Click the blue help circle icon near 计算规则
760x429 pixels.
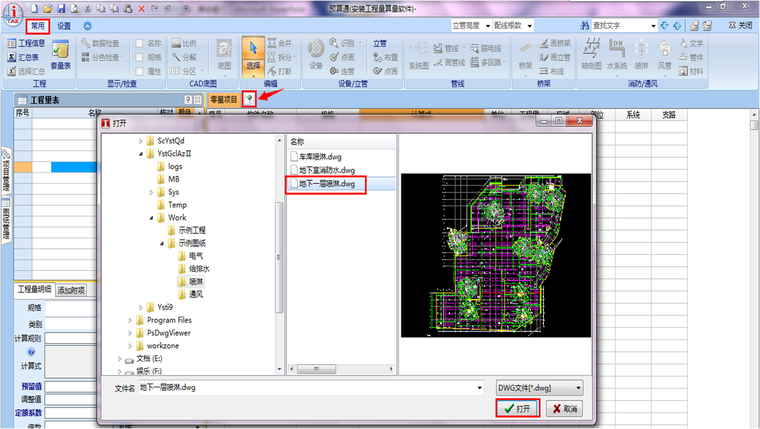(x=31, y=352)
